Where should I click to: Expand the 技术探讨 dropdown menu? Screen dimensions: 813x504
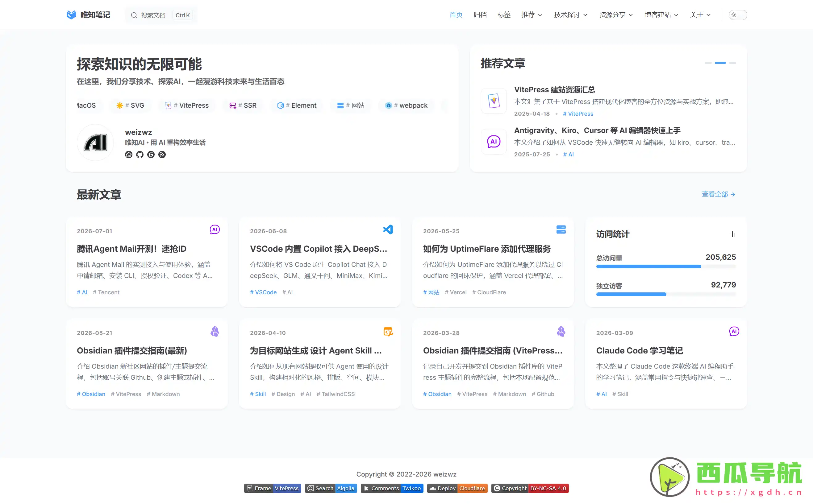(x=571, y=15)
